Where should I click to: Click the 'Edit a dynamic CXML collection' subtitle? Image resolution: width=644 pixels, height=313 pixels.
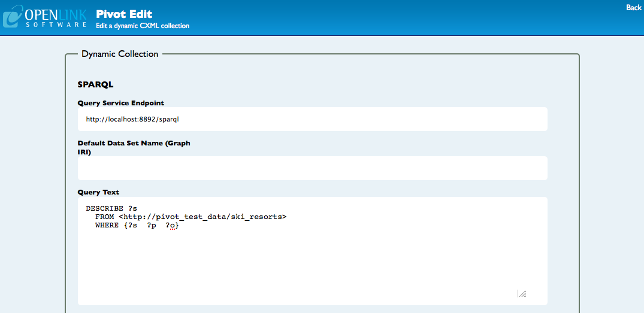click(143, 26)
